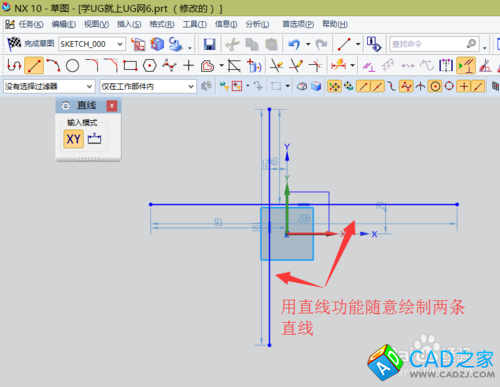Click the Undo arrow icon
The width and height of the screenshot is (500, 387).
294,44
